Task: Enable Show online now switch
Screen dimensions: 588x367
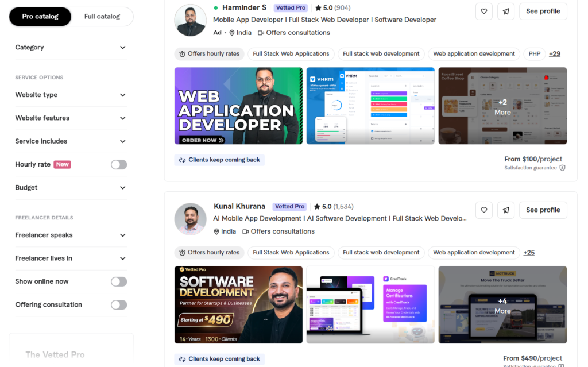Action: (119, 281)
